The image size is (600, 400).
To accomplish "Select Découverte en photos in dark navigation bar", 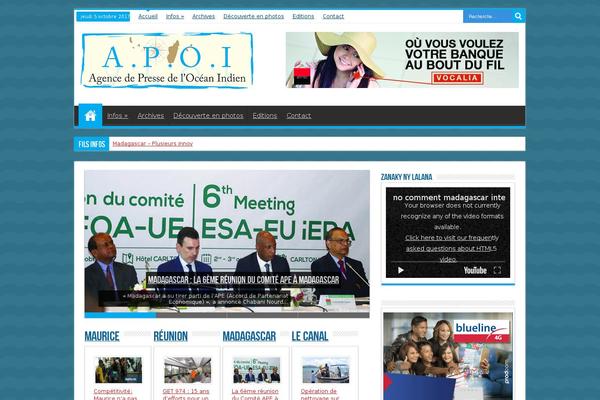I will click(208, 115).
